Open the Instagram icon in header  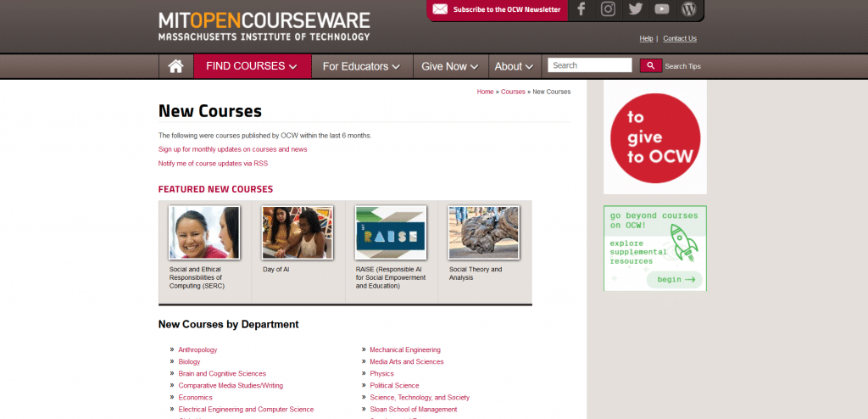tap(608, 8)
